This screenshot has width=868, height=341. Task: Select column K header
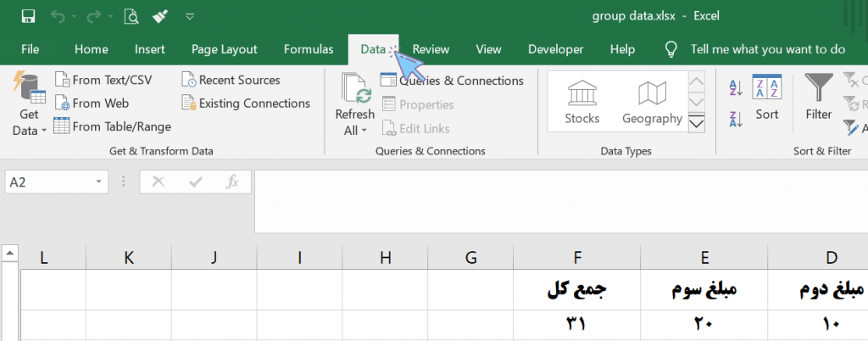click(129, 257)
